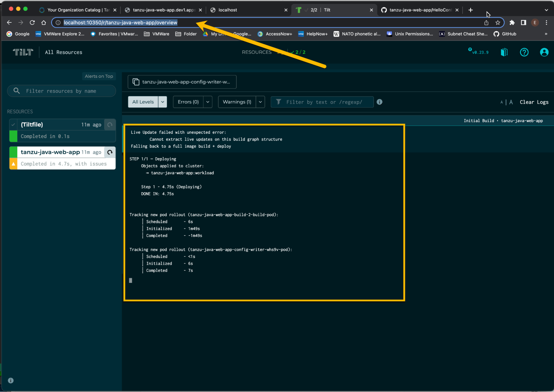Expand the All Levels dropdown arrow
Screen dimensions: 554x392
(163, 102)
